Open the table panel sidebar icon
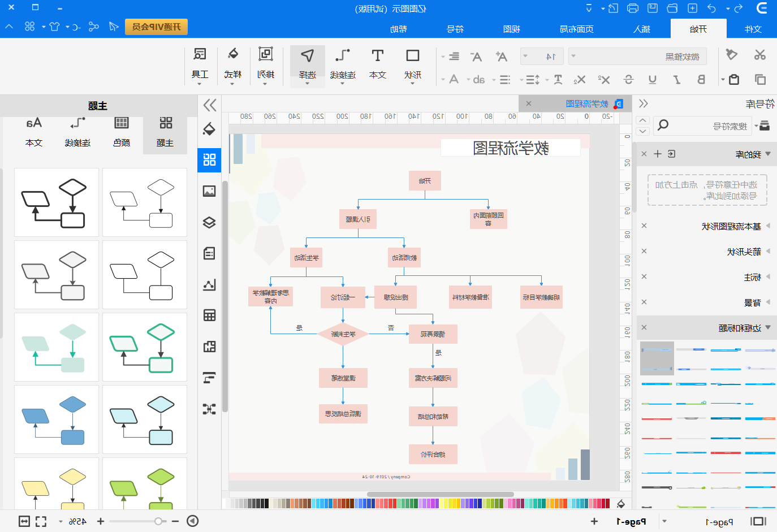The height and width of the screenshot is (532, 777). [209, 315]
